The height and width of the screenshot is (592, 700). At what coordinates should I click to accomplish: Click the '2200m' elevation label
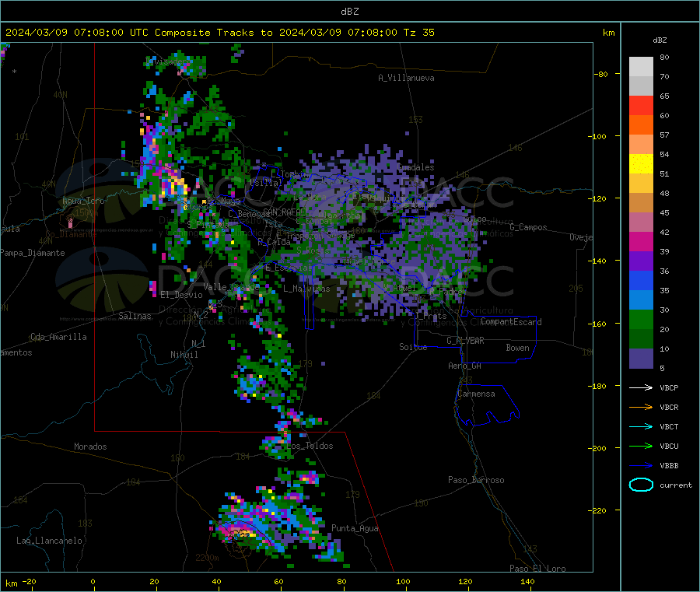coord(207,558)
